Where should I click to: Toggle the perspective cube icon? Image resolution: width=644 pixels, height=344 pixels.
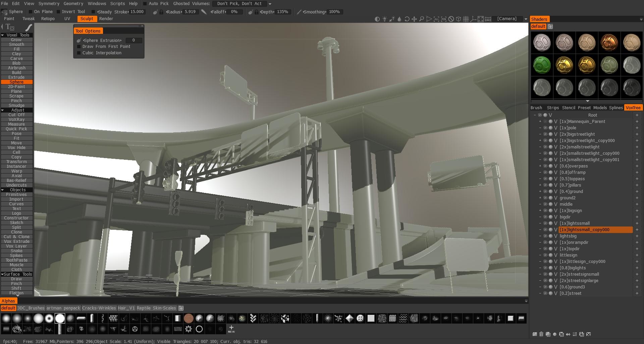[x=459, y=19]
